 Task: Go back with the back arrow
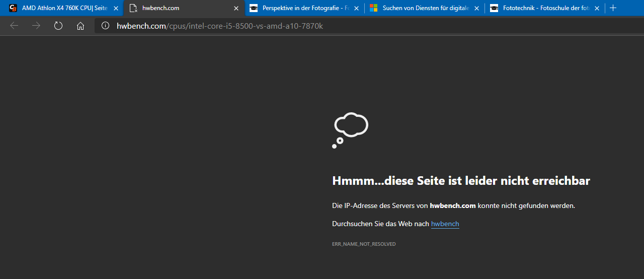14,26
